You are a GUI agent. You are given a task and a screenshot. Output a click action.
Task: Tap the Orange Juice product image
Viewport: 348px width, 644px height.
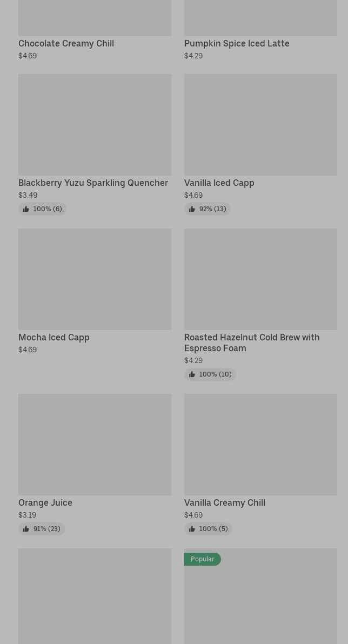95,444
